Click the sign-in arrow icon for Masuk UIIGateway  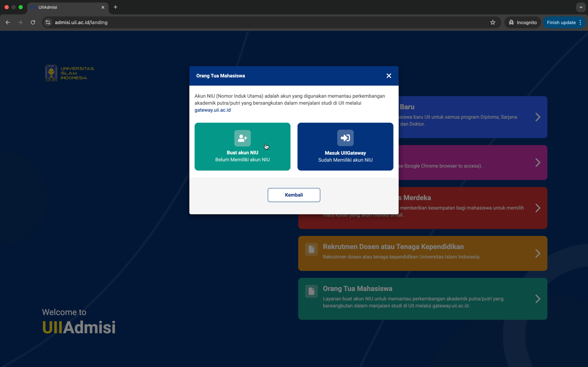pyautogui.click(x=345, y=138)
